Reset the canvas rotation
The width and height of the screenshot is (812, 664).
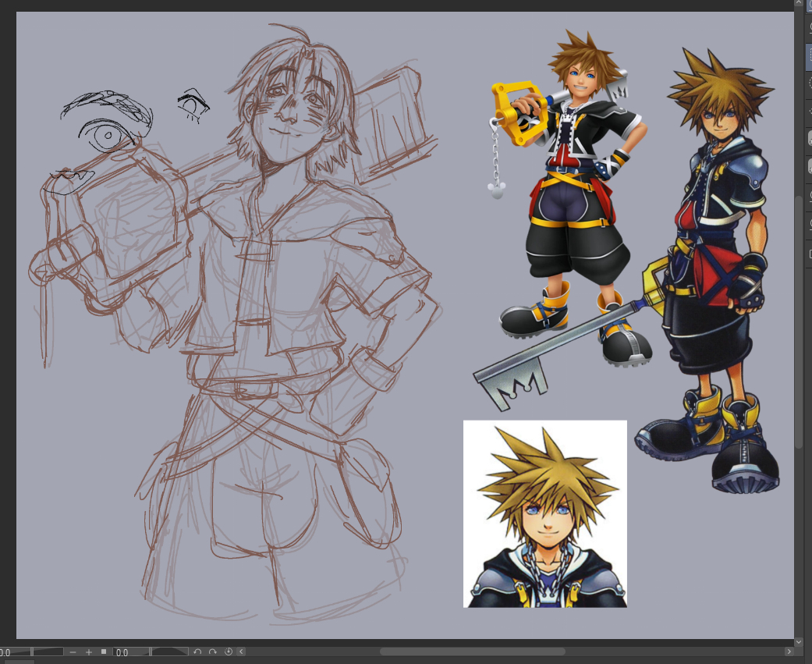pyautogui.click(x=229, y=652)
